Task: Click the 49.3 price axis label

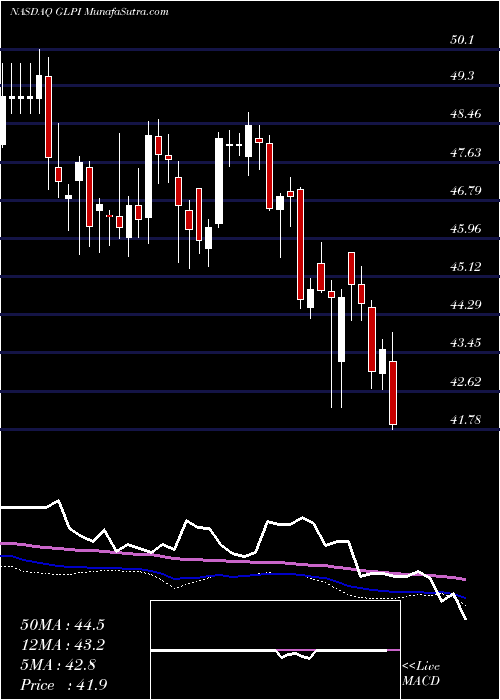Action: [461, 76]
